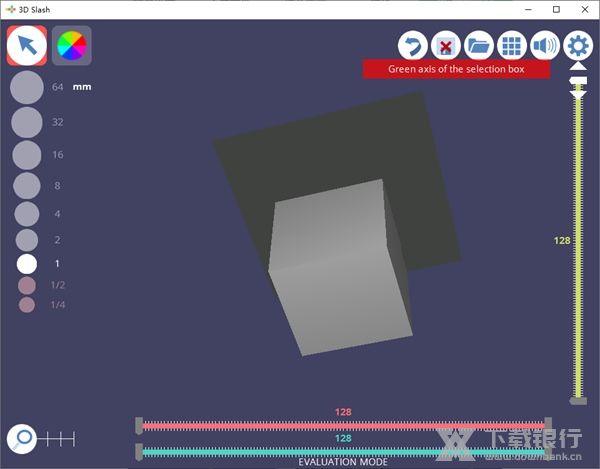
Task: Click the red slider left handle
Action: (x=139, y=426)
